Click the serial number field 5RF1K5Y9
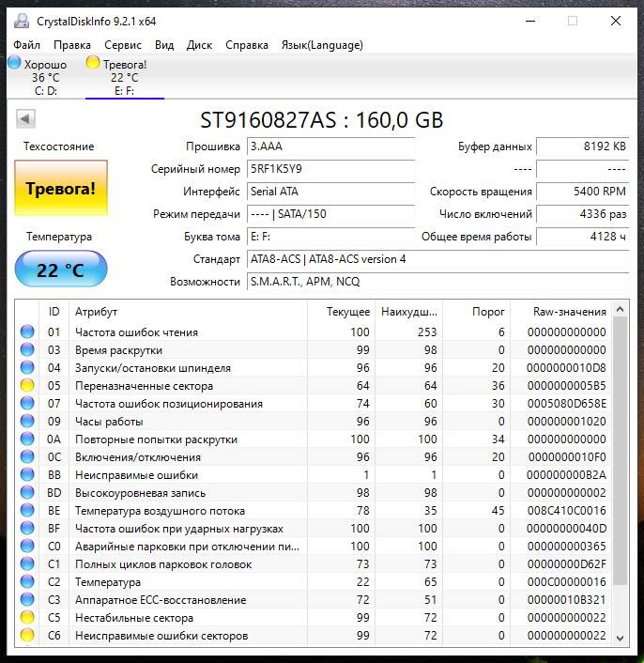 click(330, 169)
